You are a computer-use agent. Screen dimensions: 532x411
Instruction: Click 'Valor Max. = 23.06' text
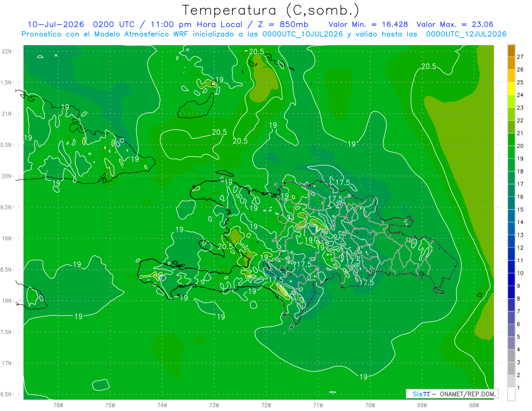pyautogui.click(x=455, y=24)
